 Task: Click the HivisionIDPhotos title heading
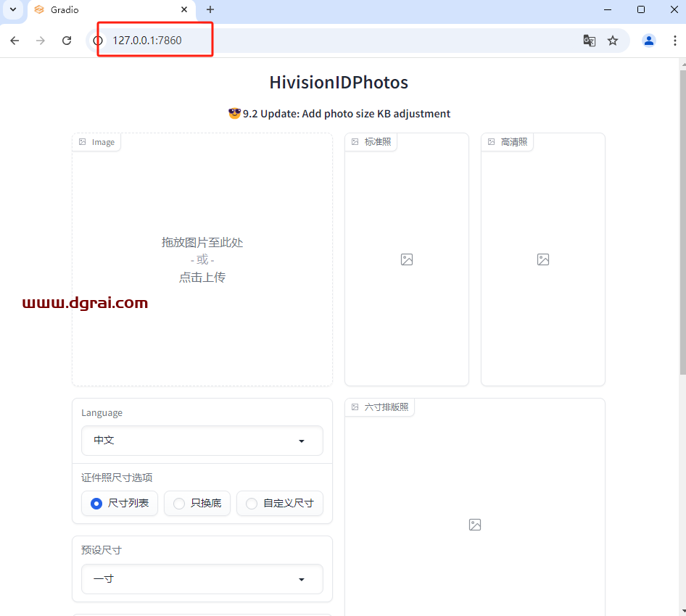pyautogui.click(x=339, y=82)
